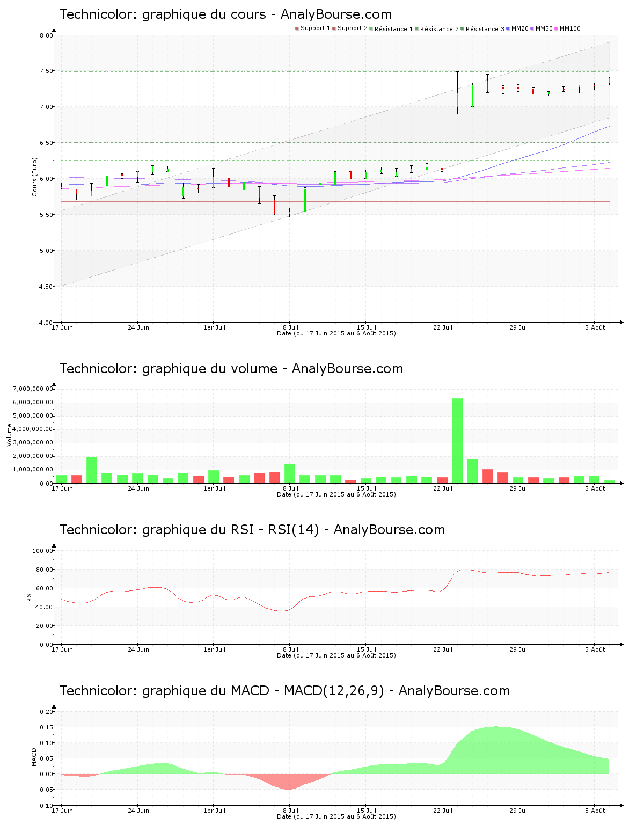
Task: Select the Résistance 2 legend label
Action: tap(440, 29)
